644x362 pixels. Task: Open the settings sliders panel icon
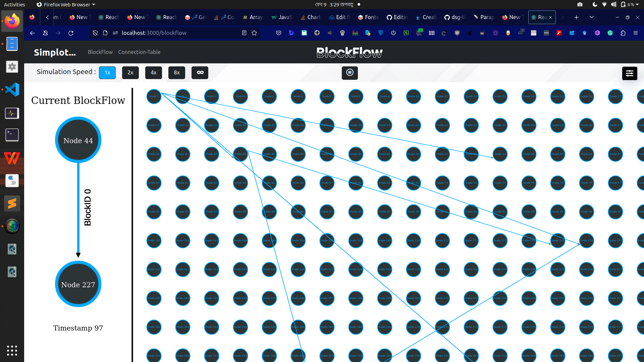coord(629,73)
